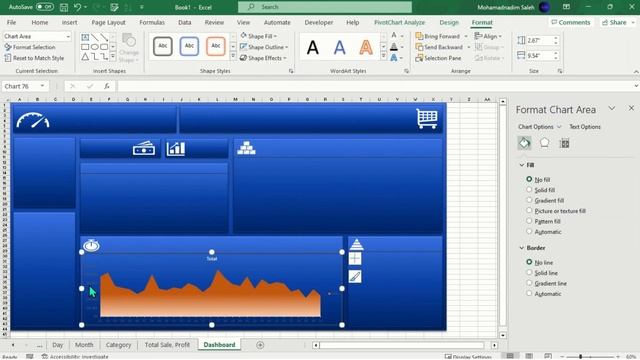
Task: Close the Format Chart Area pane
Action: click(631, 108)
